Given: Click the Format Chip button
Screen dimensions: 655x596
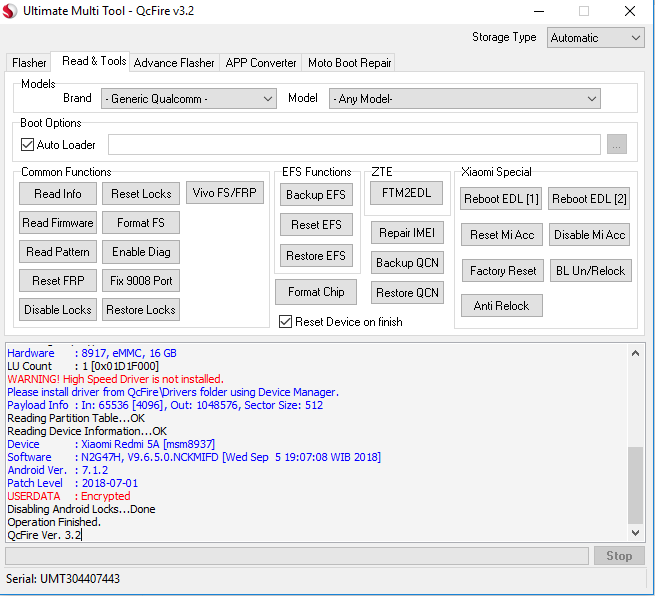Looking at the screenshot, I should pos(316,292).
